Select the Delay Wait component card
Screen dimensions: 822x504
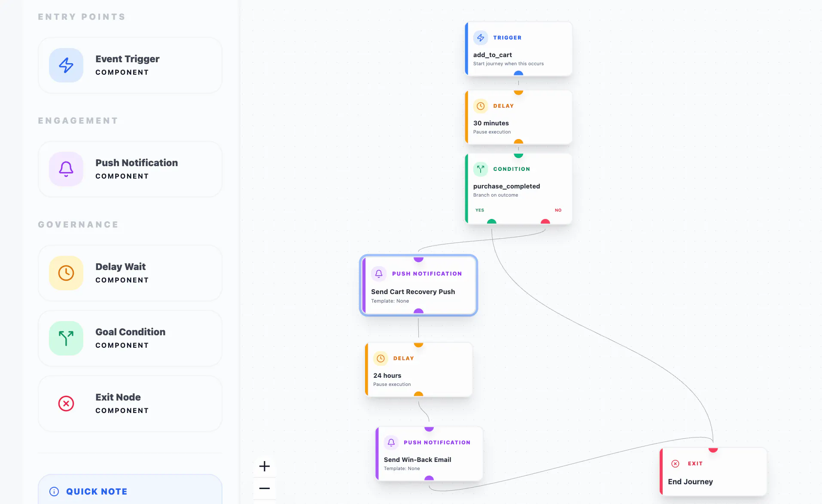coord(130,273)
